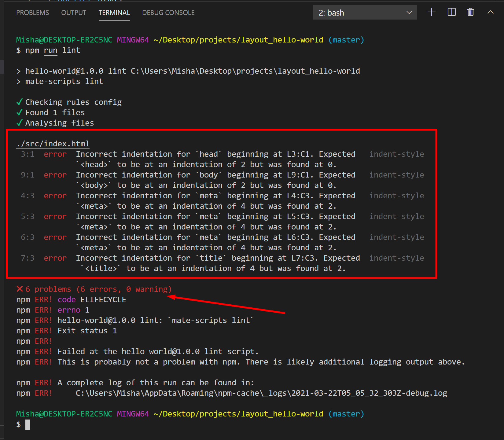Click the '(master)' branch label in top prompt
504x440 pixels.
(346, 40)
